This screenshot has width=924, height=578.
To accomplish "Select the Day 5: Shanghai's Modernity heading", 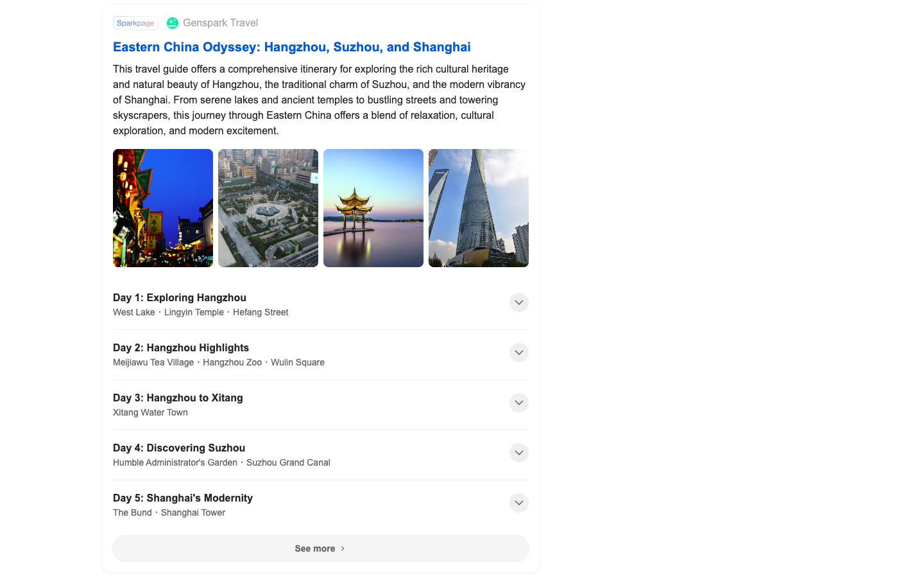I will (x=183, y=498).
